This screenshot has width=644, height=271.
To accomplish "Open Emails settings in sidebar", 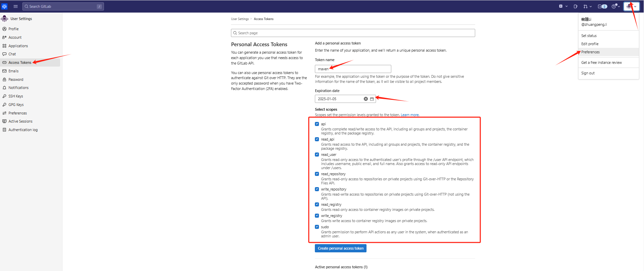I will [30, 71].
